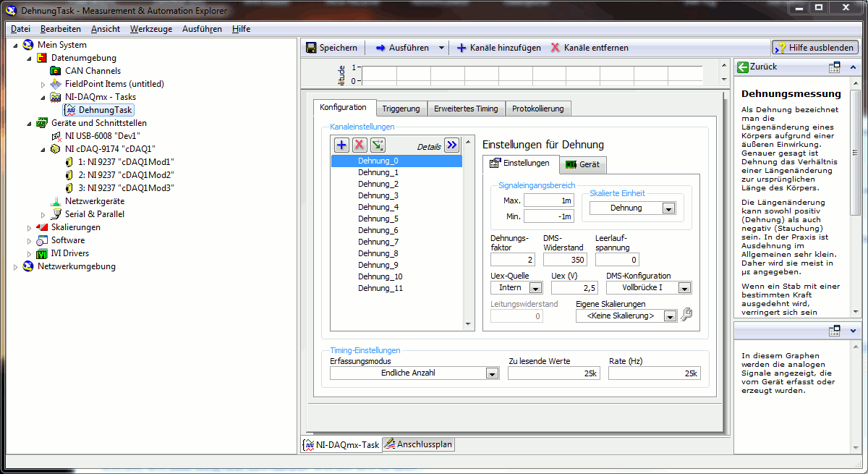The height and width of the screenshot is (474, 868).
Task: Select channel Dehnung_5 in the list
Action: coord(396,219)
